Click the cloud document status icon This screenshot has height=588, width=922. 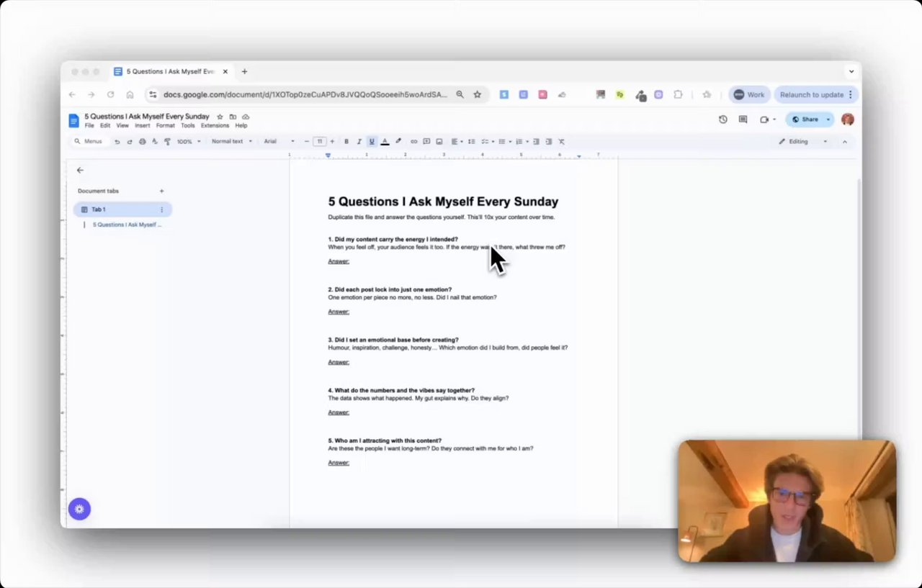pos(246,117)
